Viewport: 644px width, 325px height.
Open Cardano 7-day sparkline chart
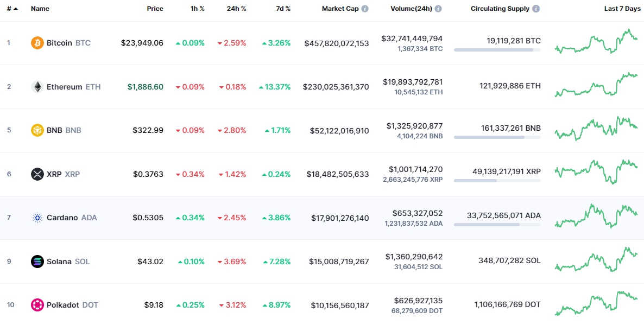click(596, 216)
